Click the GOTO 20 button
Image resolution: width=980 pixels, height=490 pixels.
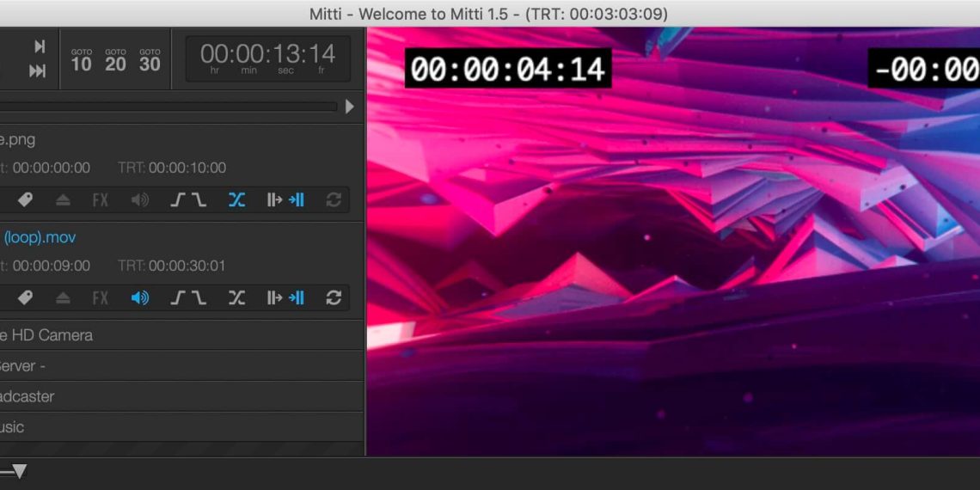(x=115, y=60)
